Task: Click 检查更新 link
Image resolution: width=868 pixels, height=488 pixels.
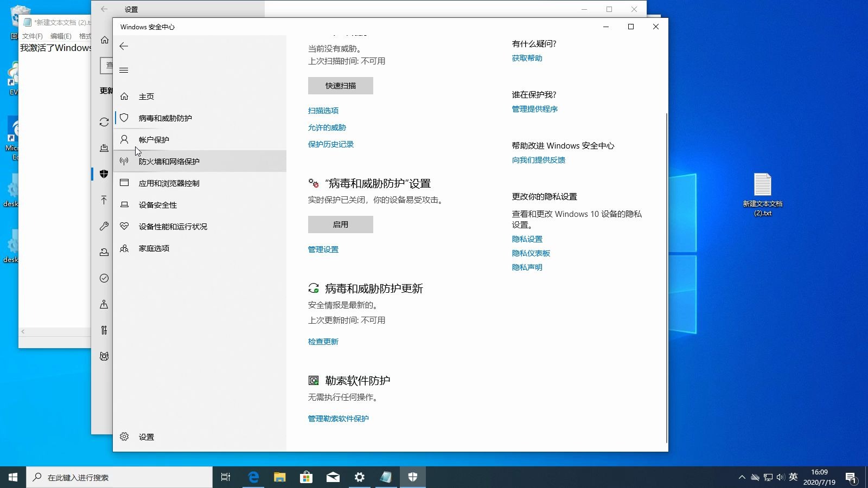Action: [323, 342]
